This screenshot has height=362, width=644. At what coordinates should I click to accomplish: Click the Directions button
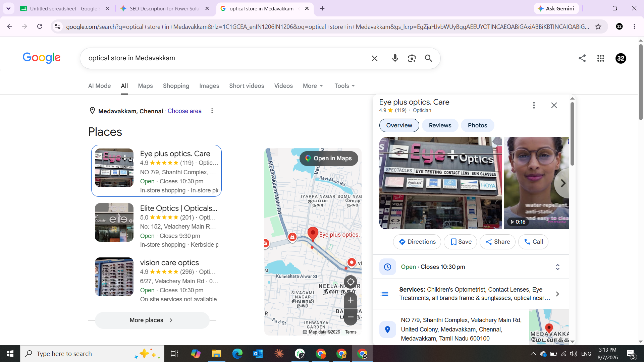tap(417, 242)
